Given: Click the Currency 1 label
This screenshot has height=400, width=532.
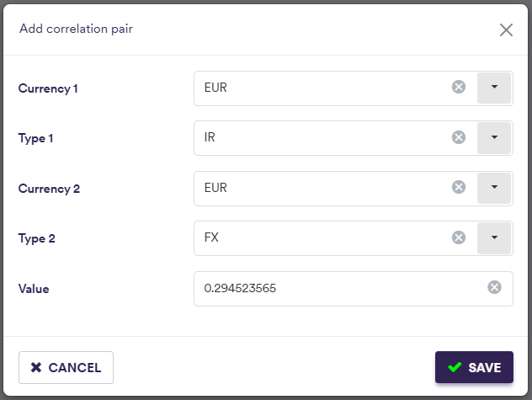Looking at the screenshot, I should pos(49,88).
